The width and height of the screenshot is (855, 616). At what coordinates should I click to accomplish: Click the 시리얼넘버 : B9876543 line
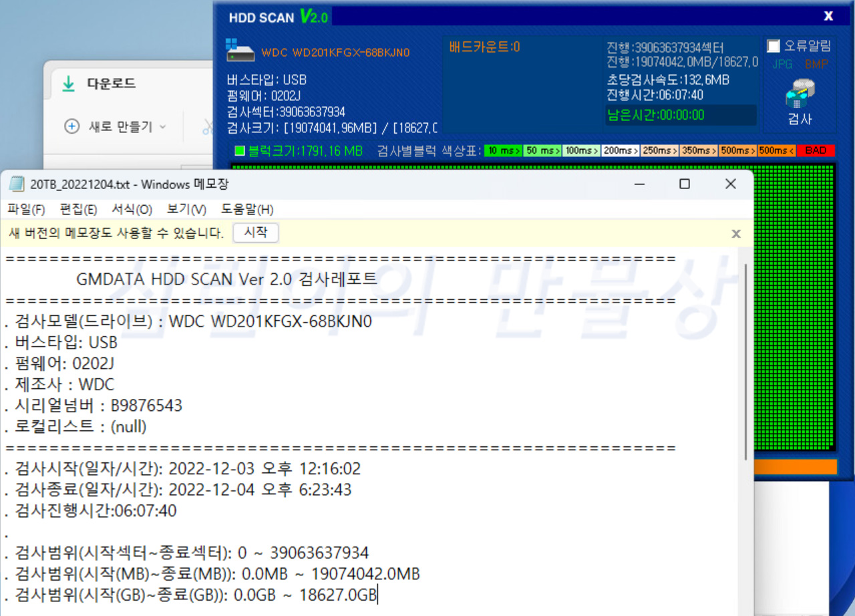pyautogui.click(x=94, y=406)
